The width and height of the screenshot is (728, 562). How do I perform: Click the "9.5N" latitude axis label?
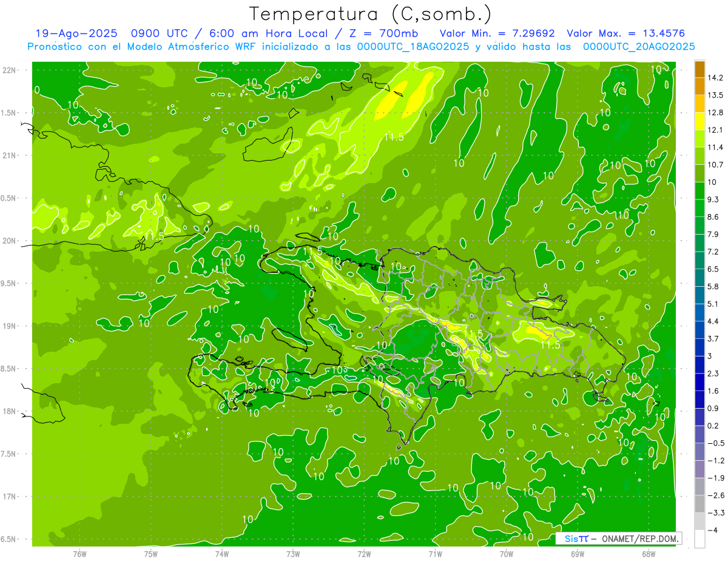(8, 283)
